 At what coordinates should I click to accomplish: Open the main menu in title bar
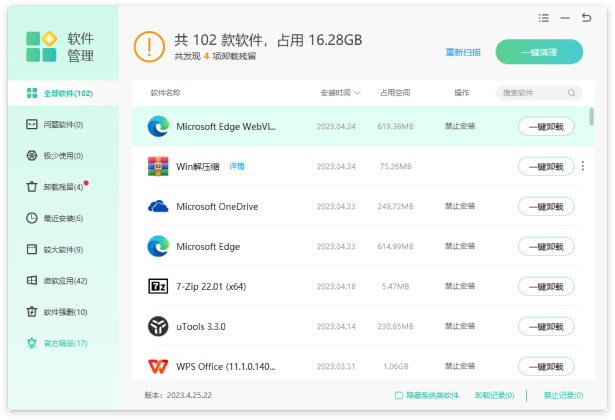point(543,17)
